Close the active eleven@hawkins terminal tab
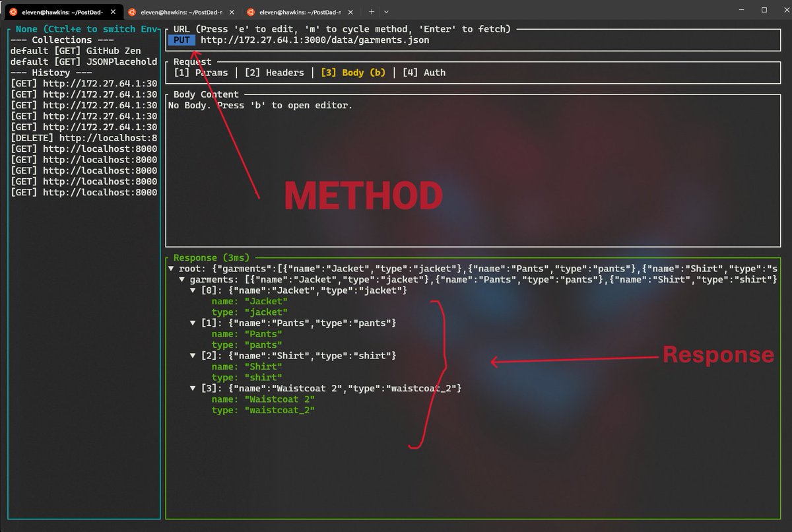The height and width of the screenshot is (532, 792). [x=113, y=11]
